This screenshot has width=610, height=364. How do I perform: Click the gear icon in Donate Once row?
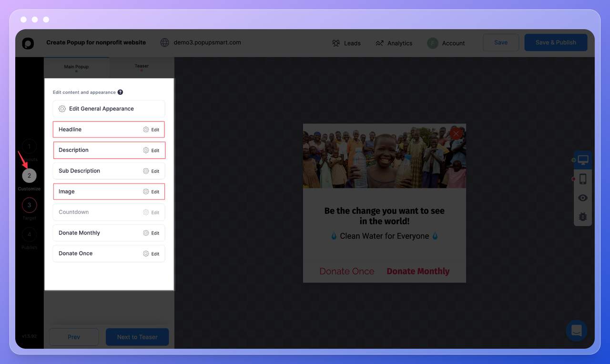[x=146, y=253]
